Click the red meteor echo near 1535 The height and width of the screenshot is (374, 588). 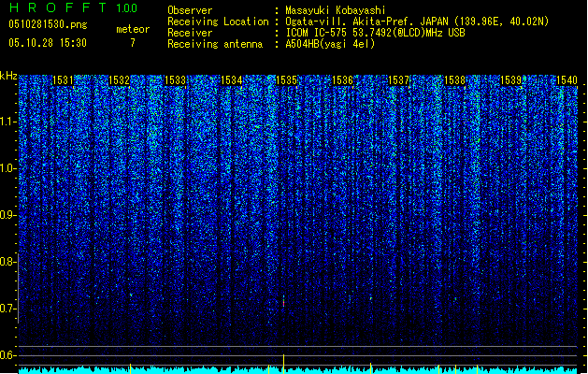coord(283,302)
